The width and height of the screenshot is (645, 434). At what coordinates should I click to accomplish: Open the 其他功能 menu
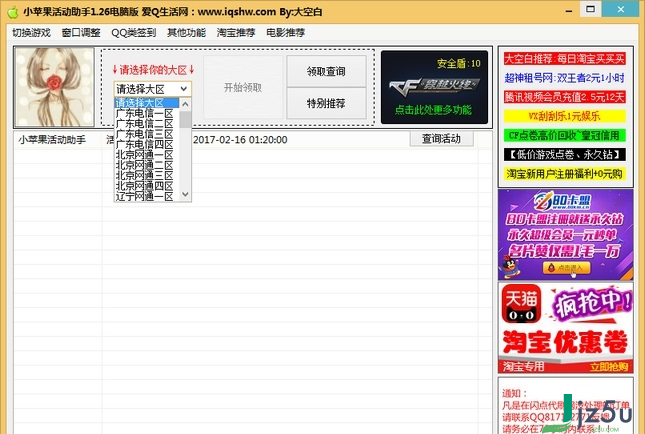(186, 32)
